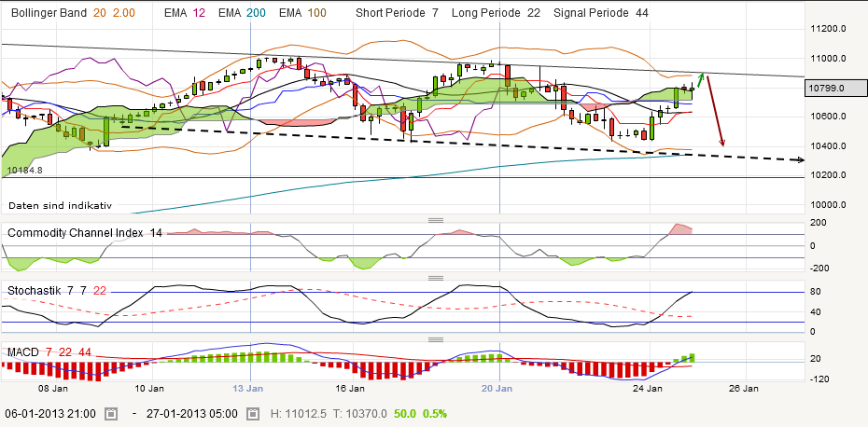This screenshot has width=868, height=427.
Task: Click the start date 06-01-2013 21:00 field
Action: 50,414
